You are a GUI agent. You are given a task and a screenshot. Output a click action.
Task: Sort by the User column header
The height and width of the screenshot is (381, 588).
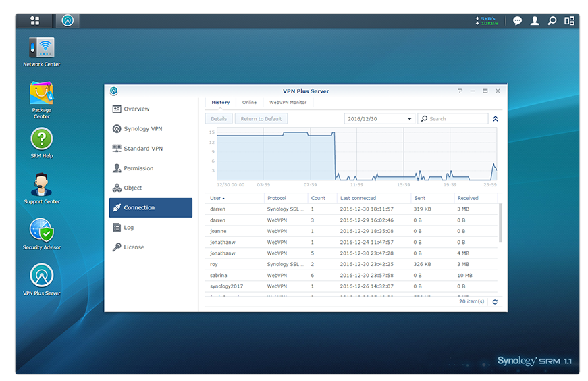(x=217, y=198)
